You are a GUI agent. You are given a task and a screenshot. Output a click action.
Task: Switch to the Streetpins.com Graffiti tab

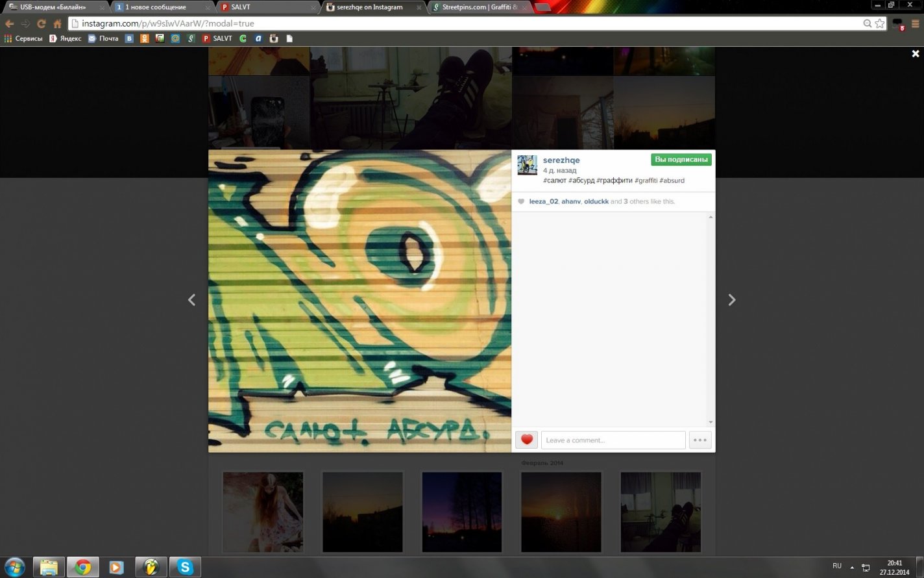pyautogui.click(x=479, y=7)
